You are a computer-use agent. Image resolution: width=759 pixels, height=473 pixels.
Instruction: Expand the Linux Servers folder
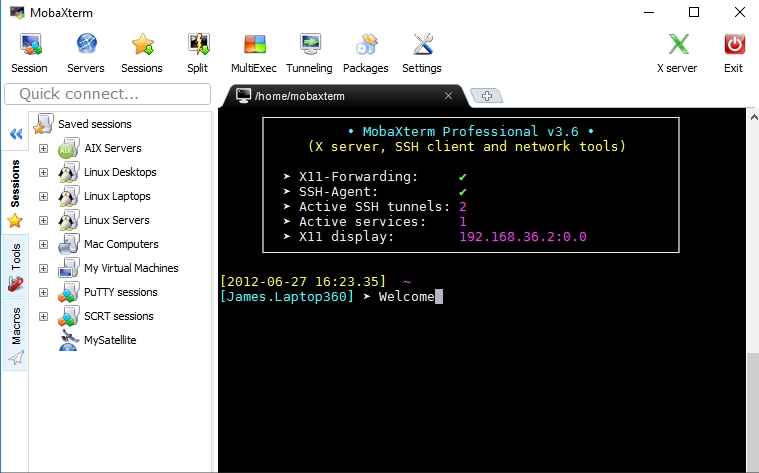click(44, 220)
